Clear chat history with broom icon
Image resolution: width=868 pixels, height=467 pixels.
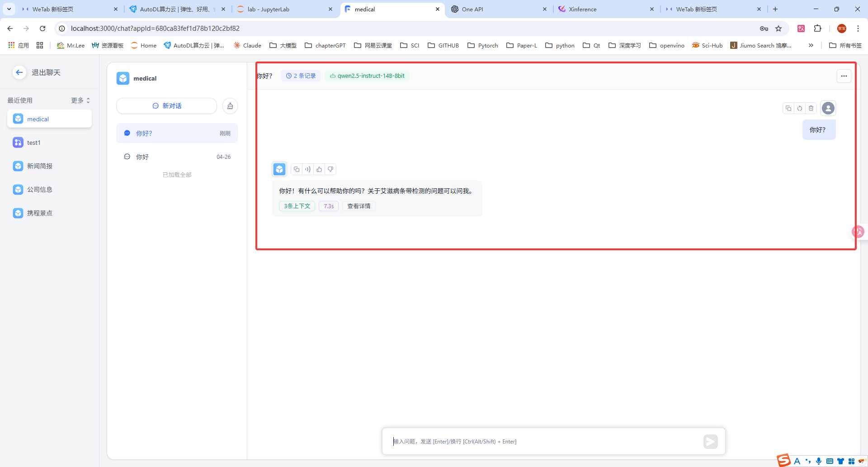click(x=230, y=106)
